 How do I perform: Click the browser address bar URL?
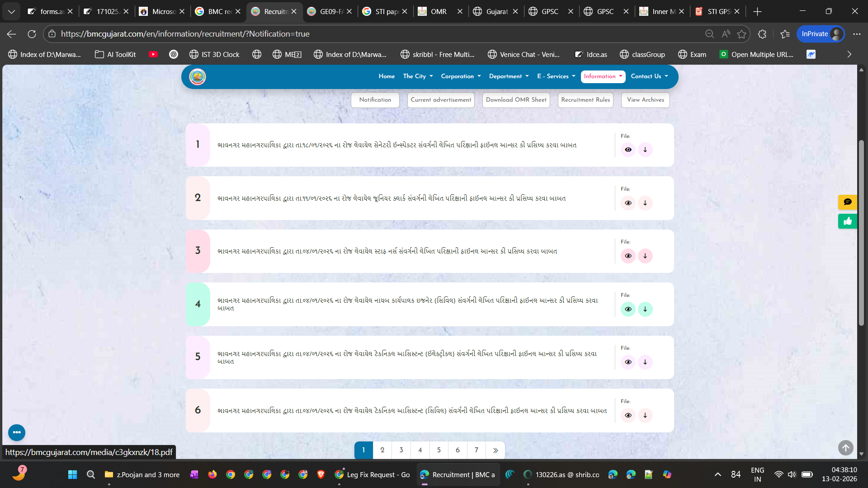point(185,34)
